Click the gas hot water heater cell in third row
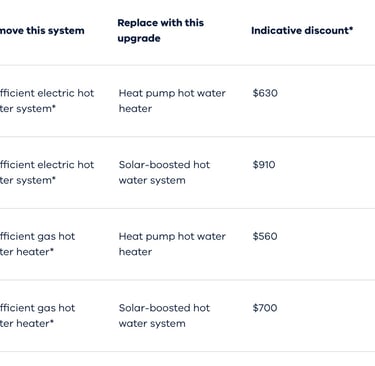This screenshot has width=375, height=366. click(38, 244)
